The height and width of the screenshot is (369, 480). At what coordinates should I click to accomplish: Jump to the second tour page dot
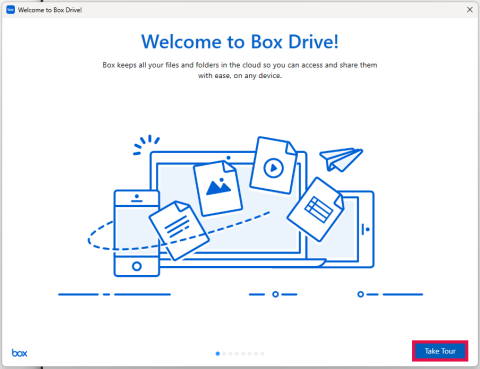pyautogui.click(x=224, y=353)
